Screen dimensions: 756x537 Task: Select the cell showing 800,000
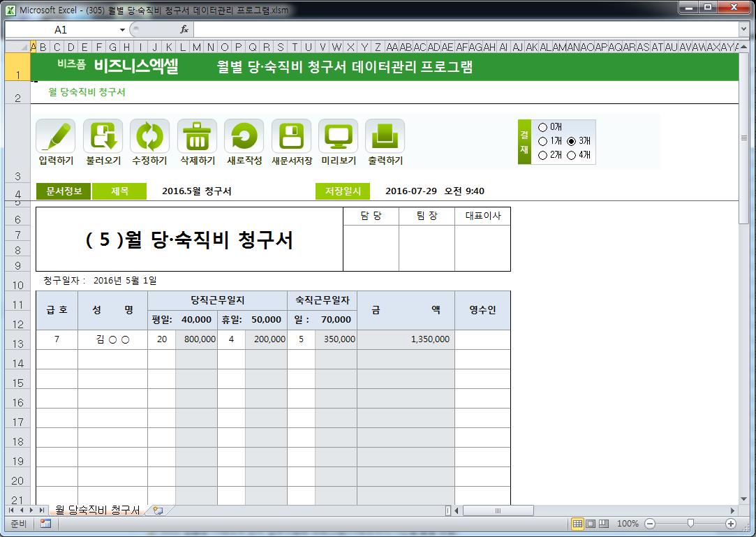196,339
